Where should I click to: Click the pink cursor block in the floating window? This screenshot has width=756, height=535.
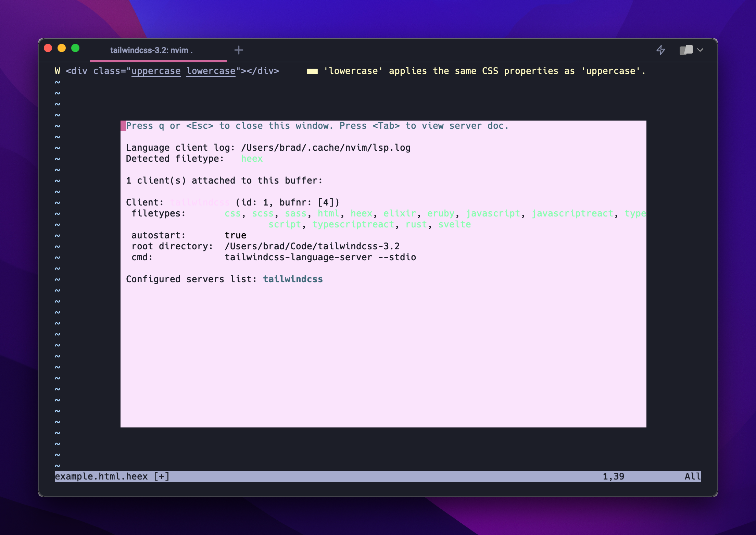122,126
